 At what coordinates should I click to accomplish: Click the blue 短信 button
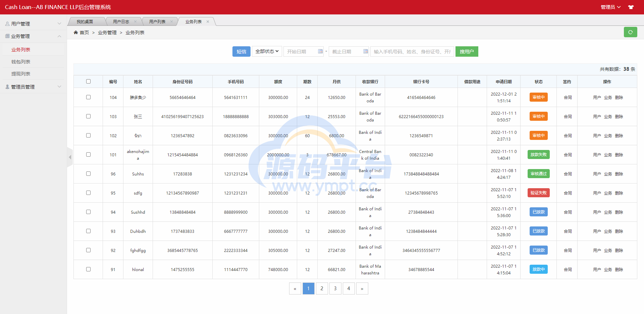click(x=241, y=51)
